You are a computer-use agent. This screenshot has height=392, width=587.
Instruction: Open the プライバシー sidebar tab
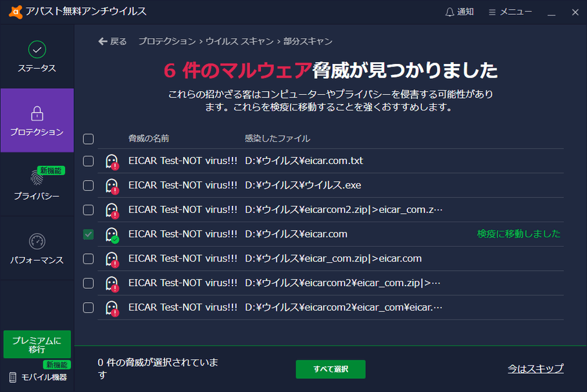37,184
